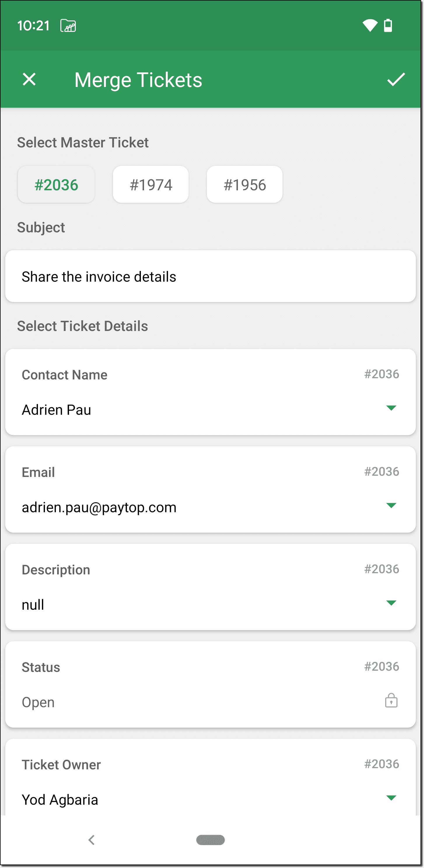The image size is (424, 868).
Task: Confirm merge with the checkmark icon
Action: (x=396, y=79)
